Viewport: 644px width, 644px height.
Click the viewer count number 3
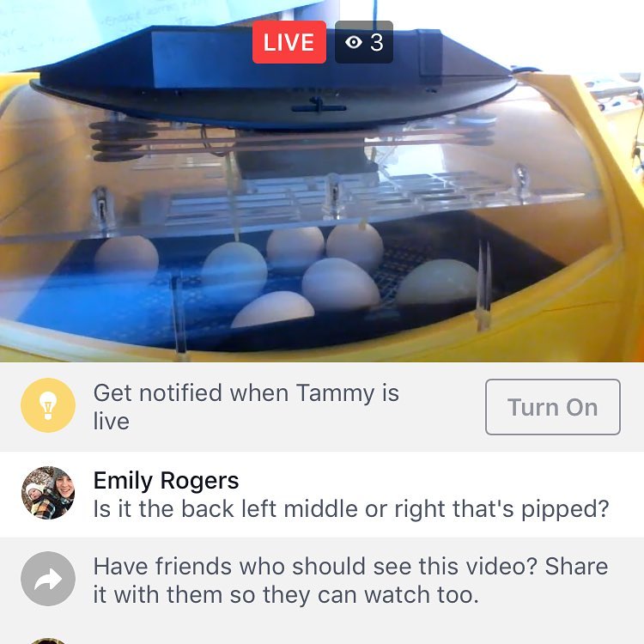tap(377, 42)
